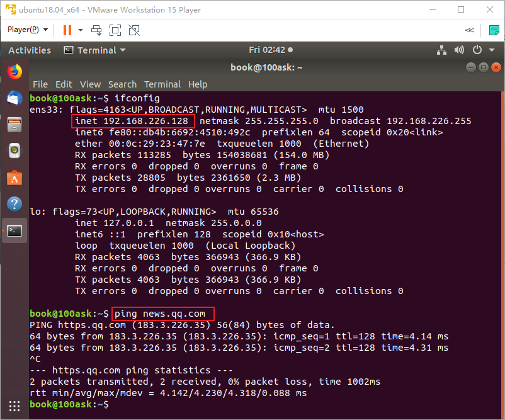Image resolution: width=505 pixels, height=420 pixels.
Task: Open Rhythmbox from the dock
Action: [14, 150]
